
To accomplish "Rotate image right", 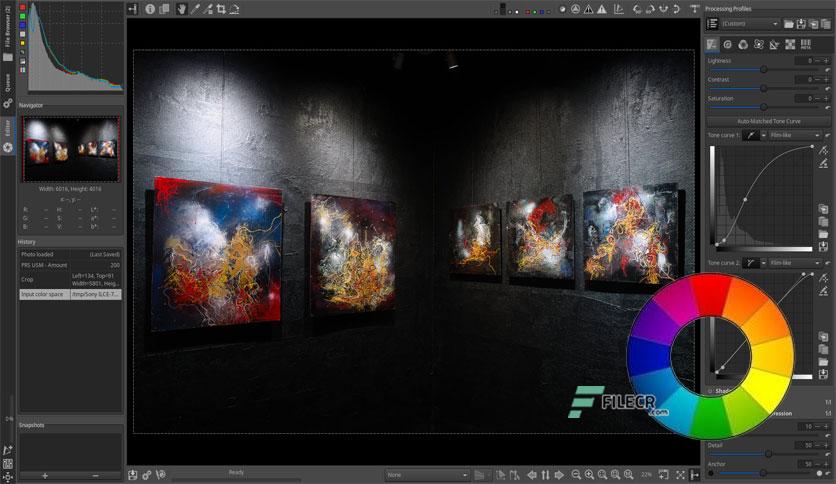I will point(650,9).
